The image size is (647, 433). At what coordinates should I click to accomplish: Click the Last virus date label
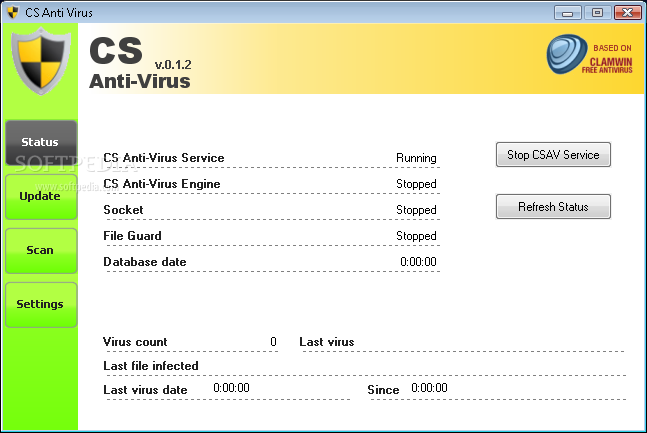click(x=145, y=390)
